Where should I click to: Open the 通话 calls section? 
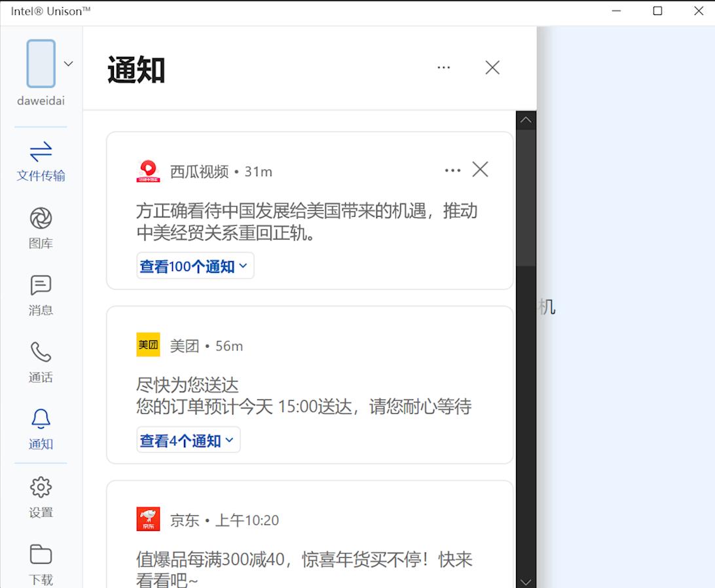point(41,361)
